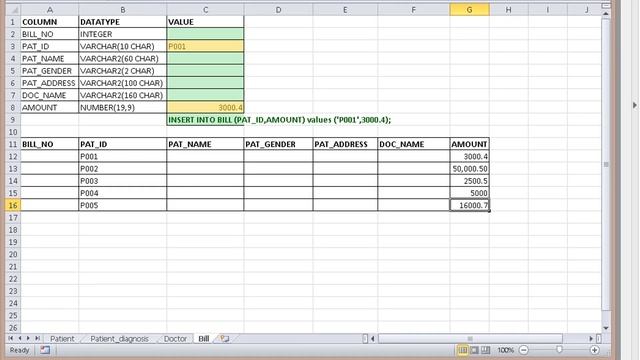Click the vertical scrollbar thumb
640x360 pixels.
[606, 164]
